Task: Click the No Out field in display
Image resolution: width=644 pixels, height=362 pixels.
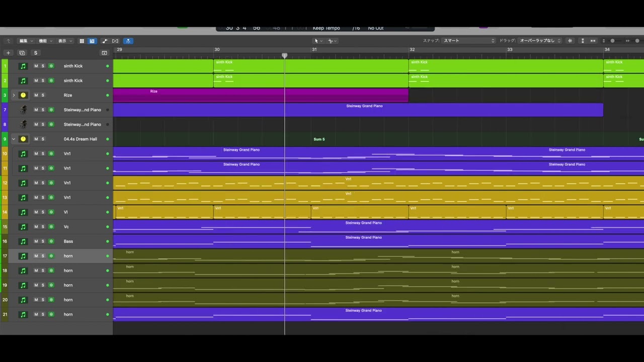Action: 375,28
